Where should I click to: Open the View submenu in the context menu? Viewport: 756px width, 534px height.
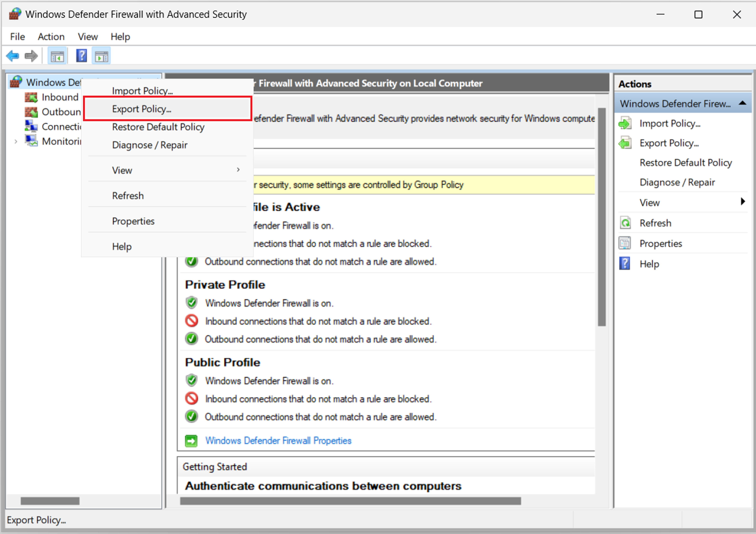pyautogui.click(x=167, y=170)
